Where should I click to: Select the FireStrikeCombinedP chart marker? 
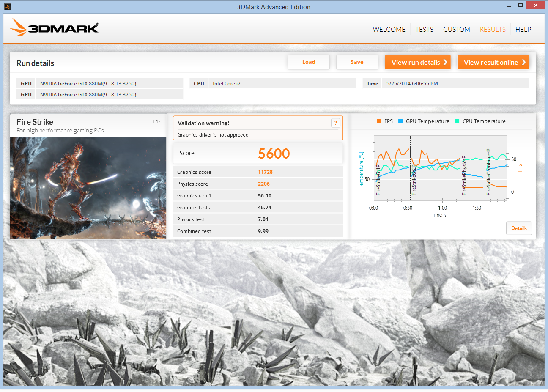tap(488, 172)
